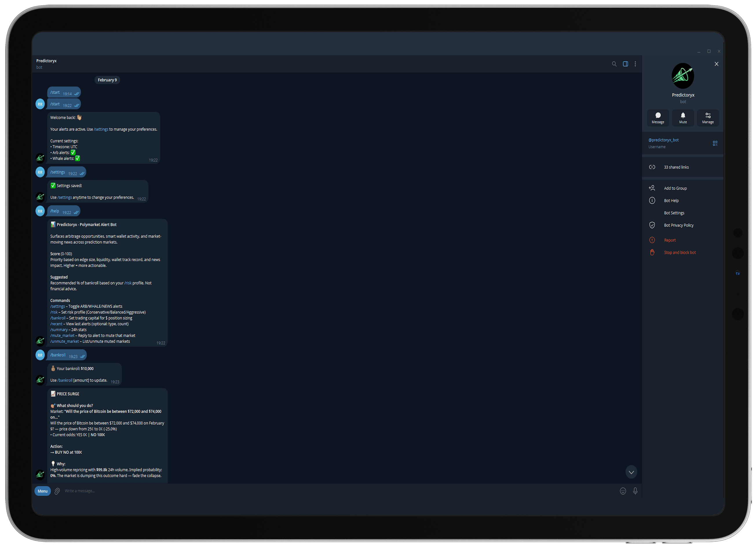Expand the bot commands Menu button
756x547 pixels.
click(x=42, y=491)
